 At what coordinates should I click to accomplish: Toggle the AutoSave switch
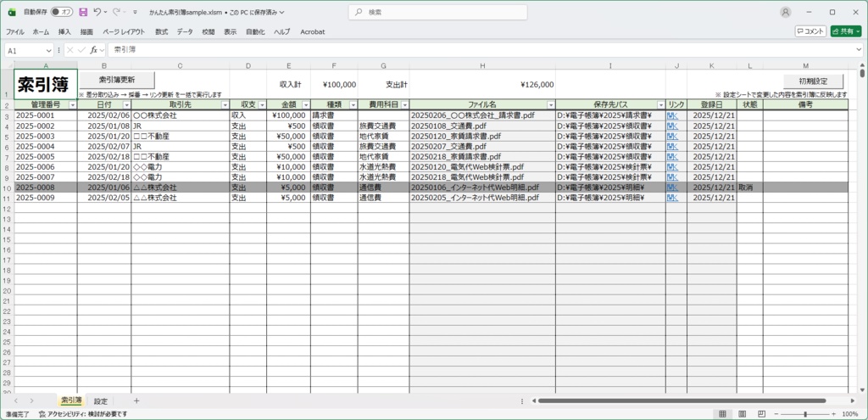tap(61, 12)
